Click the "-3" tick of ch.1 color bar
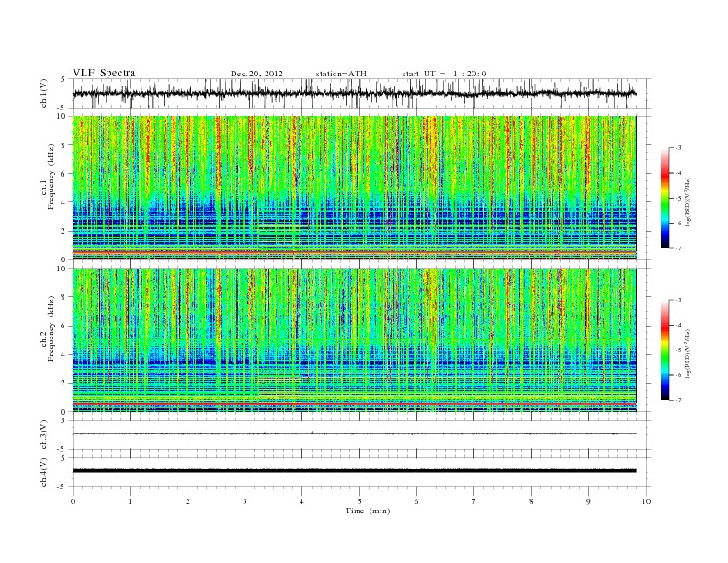The width and height of the screenshot is (728, 563). [678, 148]
